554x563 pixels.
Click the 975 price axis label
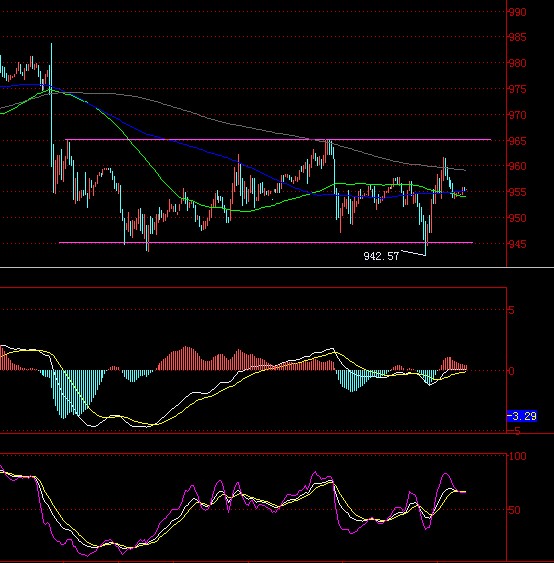tap(518, 89)
